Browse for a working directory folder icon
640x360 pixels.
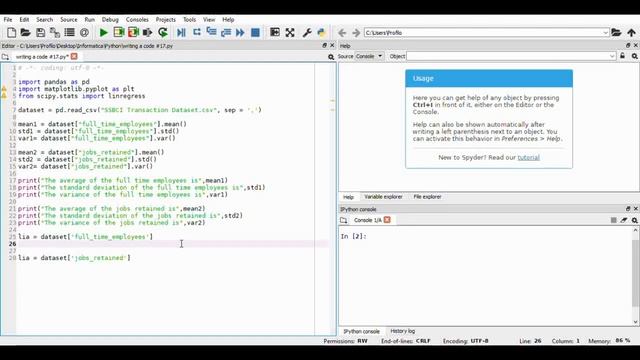coord(616,33)
